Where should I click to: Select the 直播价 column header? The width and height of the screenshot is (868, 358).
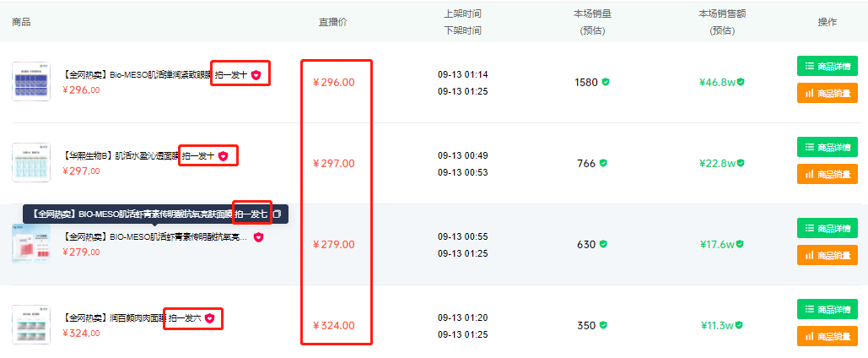[x=332, y=22]
